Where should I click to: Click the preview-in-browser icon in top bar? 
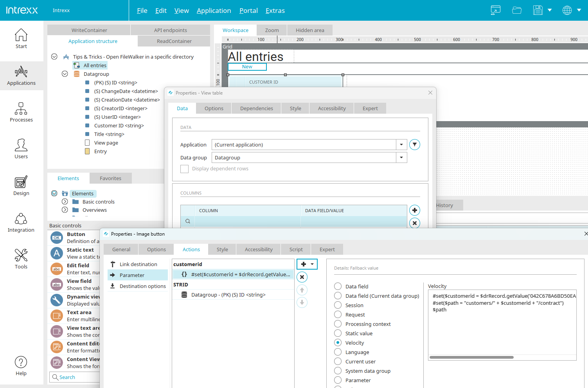(x=496, y=10)
